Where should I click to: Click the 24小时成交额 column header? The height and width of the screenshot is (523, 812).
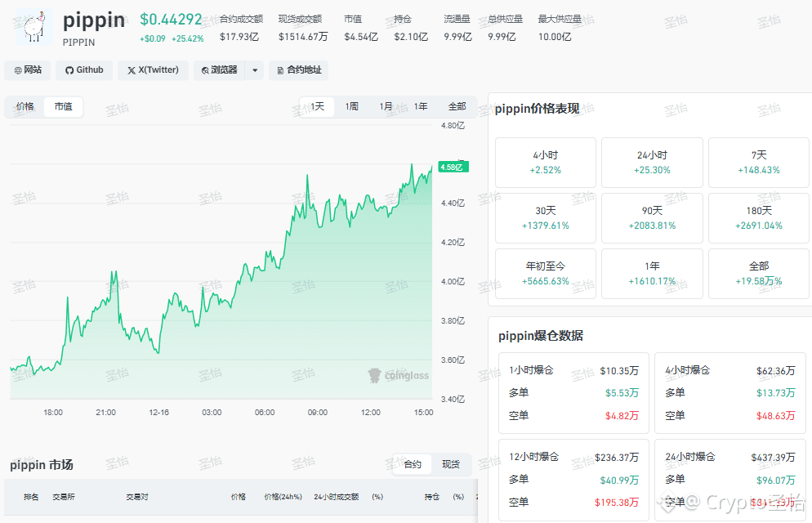[x=336, y=497]
